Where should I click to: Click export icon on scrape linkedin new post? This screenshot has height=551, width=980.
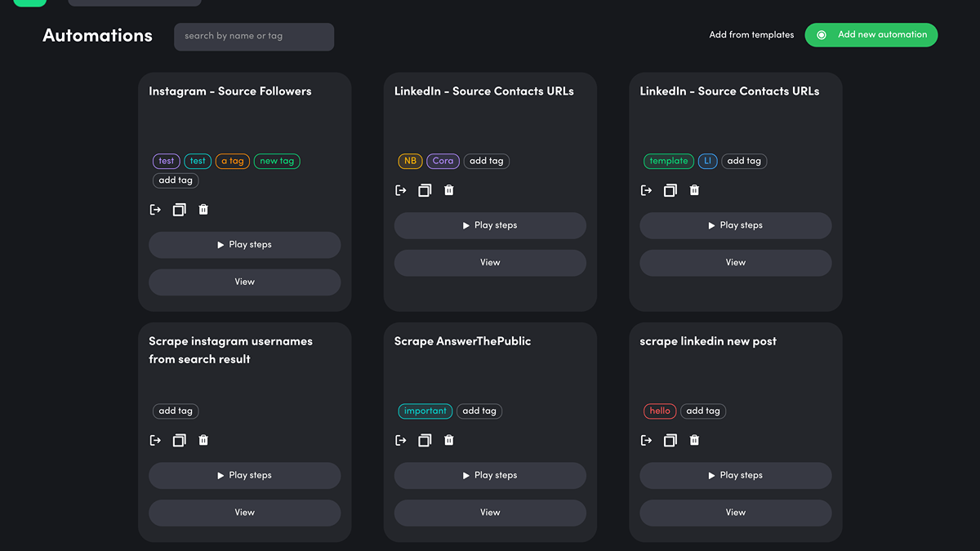click(646, 441)
